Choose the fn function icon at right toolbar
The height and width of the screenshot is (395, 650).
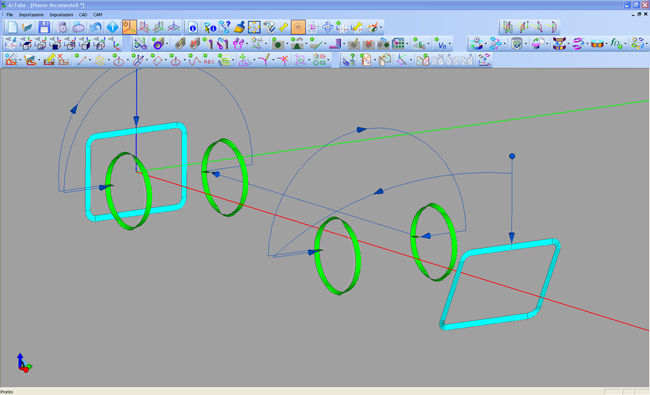pos(616,44)
